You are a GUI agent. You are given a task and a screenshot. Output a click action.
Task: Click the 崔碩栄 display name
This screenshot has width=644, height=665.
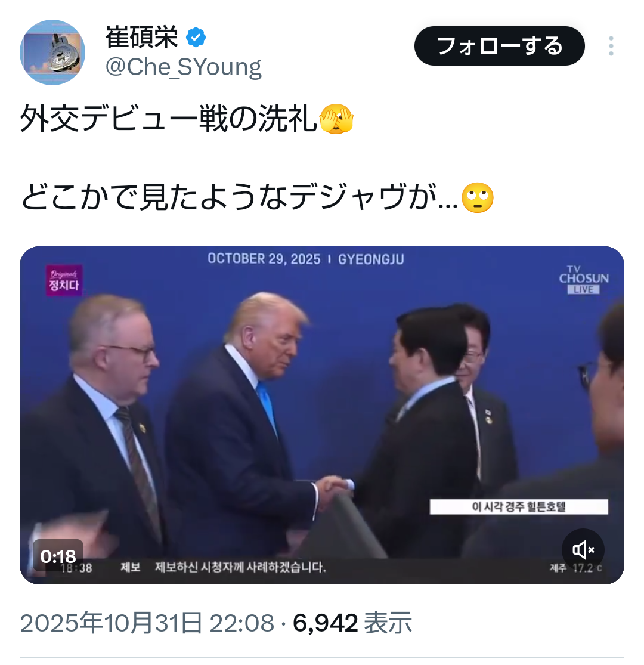pyautogui.click(x=141, y=38)
